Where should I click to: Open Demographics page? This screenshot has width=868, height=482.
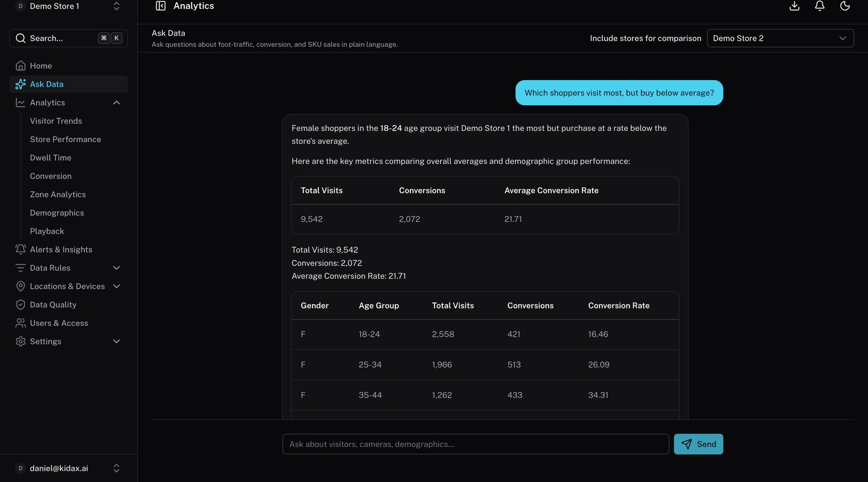tap(57, 212)
